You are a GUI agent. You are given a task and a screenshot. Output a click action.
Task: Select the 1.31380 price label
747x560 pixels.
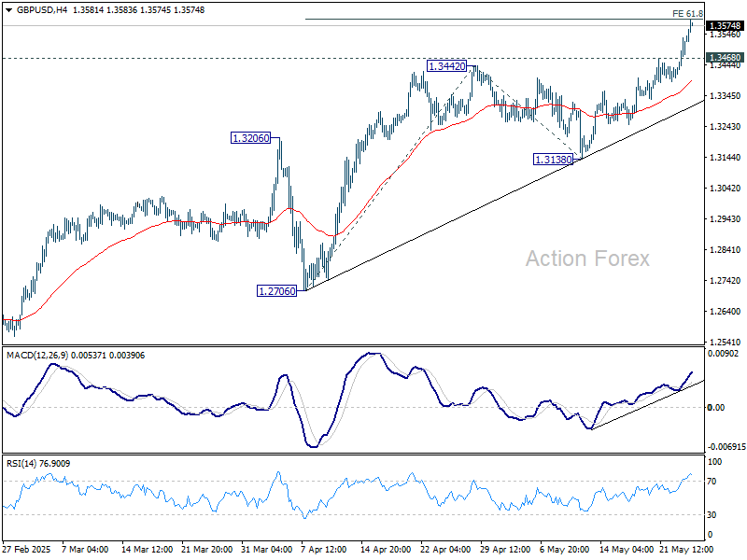[553, 160]
